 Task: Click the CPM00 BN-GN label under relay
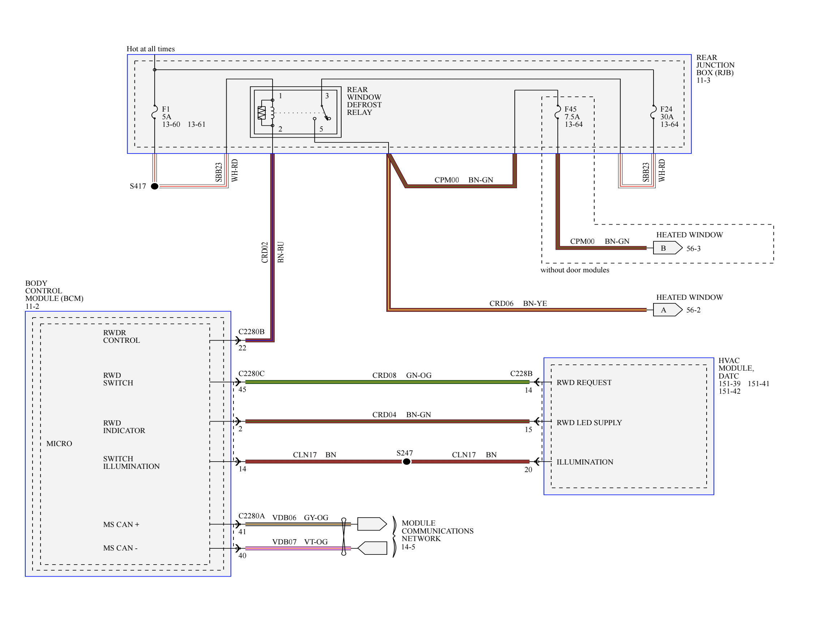tap(463, 180)
